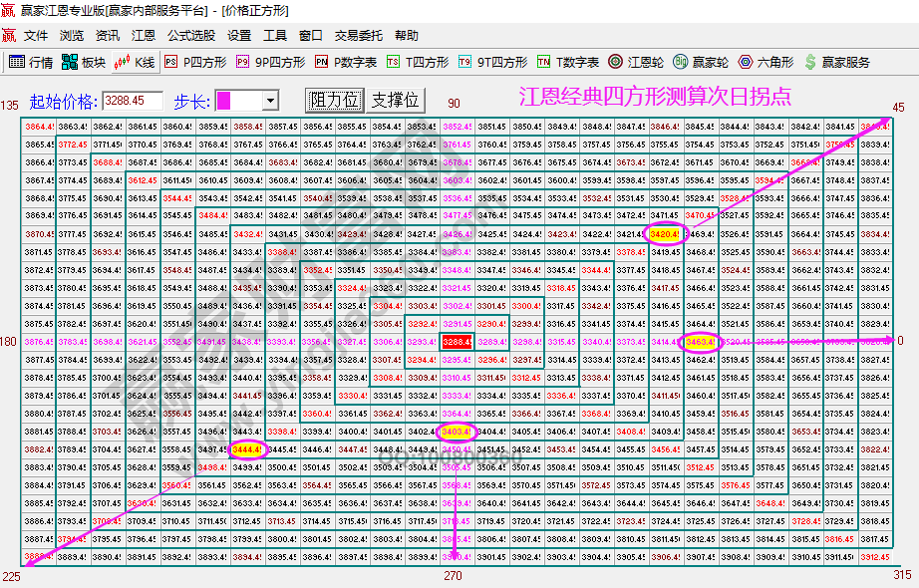Image resolution: width=919 pixels, height=588 pixels.
Task: Enable the 支撑位 support display
Action: (x=395, y=100)
